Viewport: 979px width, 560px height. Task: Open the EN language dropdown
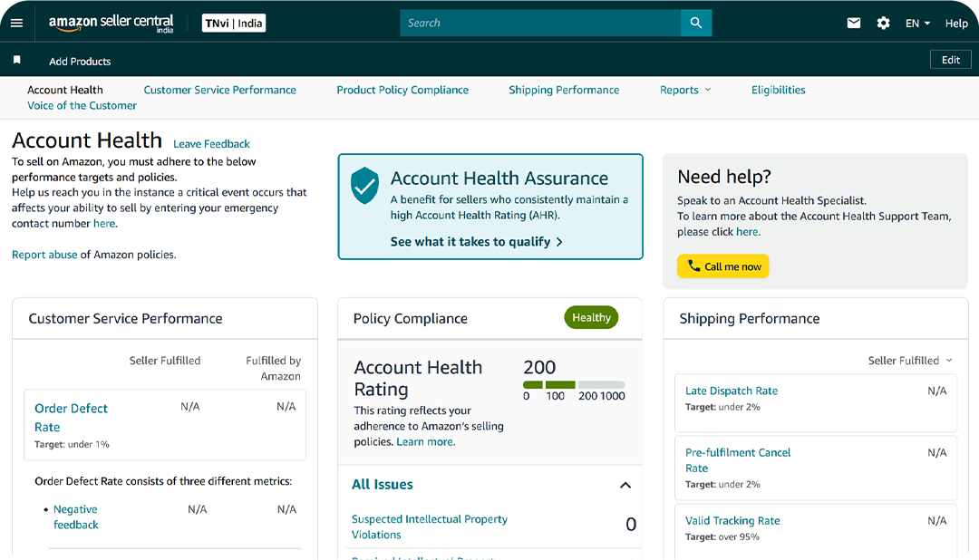coord(917,23)
